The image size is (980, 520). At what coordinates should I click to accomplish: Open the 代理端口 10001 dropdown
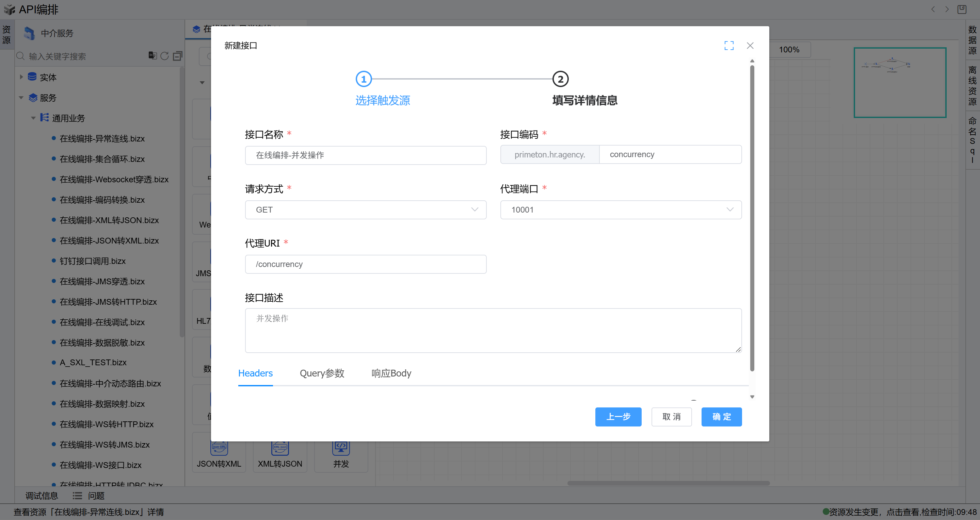pyautogui.click(x=621, y=210)
